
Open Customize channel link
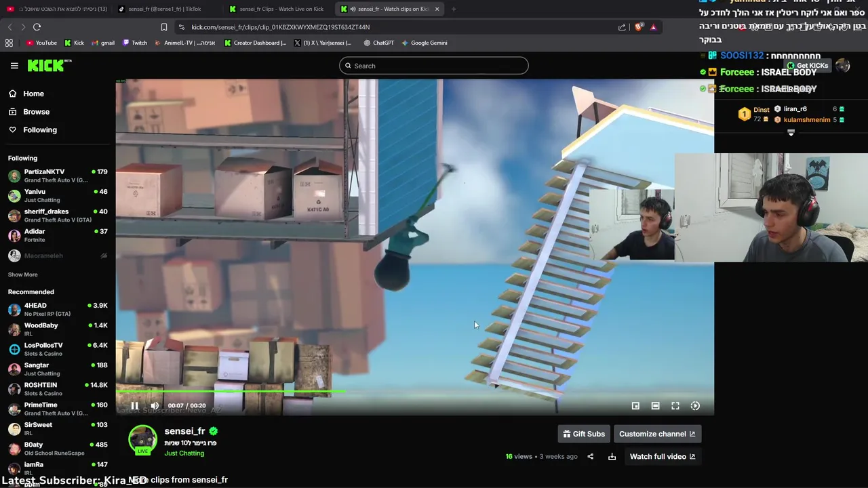pyautogui.click(x=657, y=434)
